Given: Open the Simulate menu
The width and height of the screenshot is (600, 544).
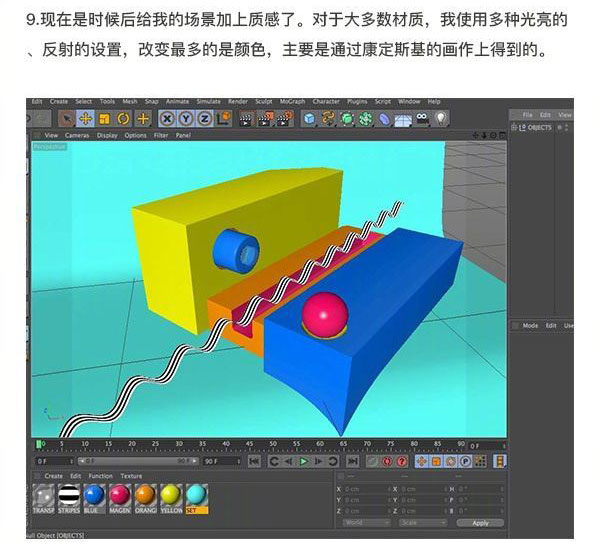Looking at the screenshot, I should (x=209, y=101).
